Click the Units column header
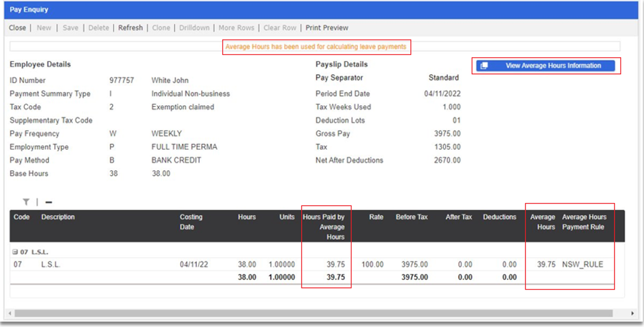 287,217
